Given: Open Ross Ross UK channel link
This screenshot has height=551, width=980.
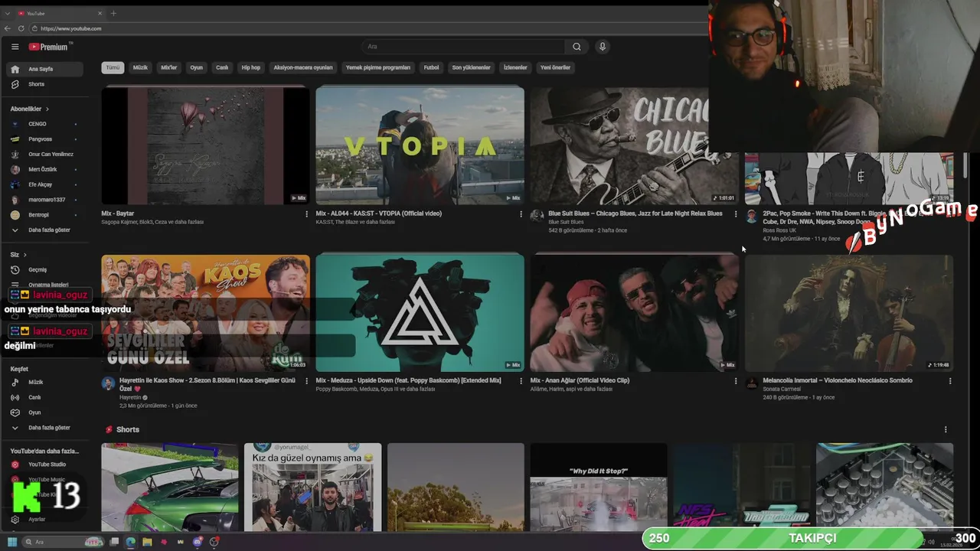Looking at the screenshot, I should click(779, 230).
